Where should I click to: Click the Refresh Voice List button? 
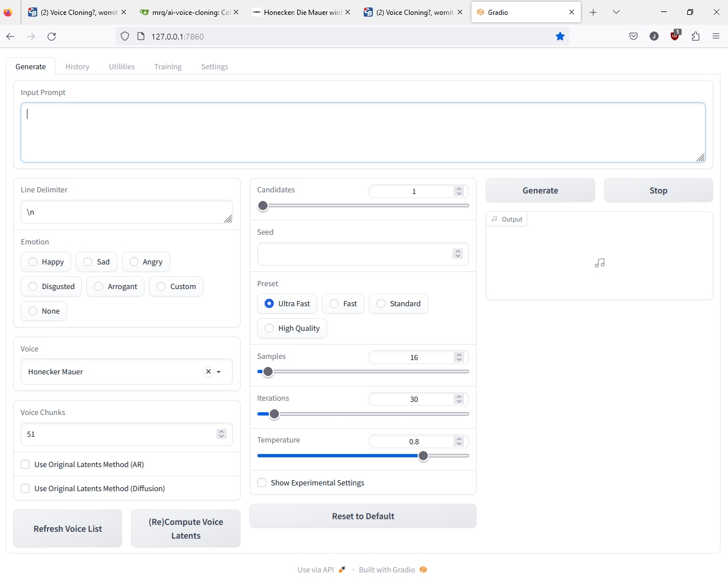68,529
